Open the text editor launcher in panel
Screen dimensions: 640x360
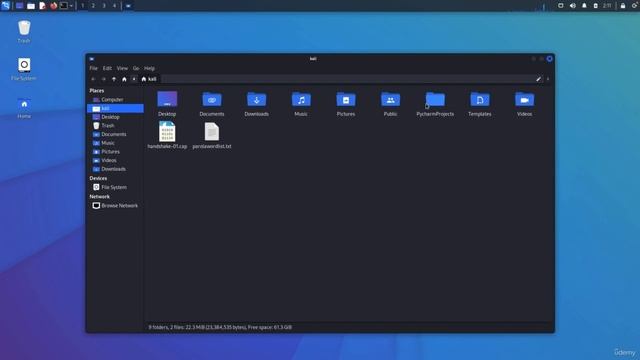42,6
